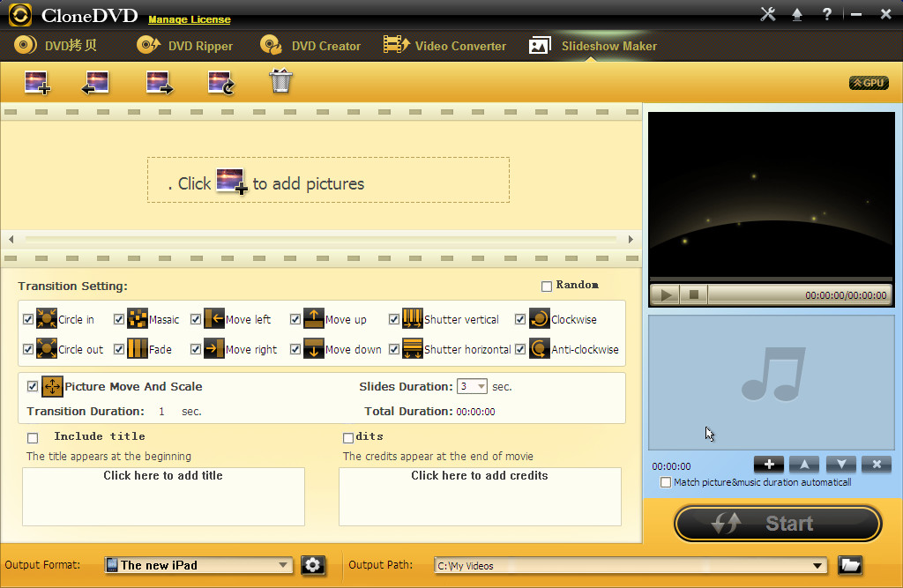Click the Shutter horizontal transition icon
903x588 pixels.
click(x=413, y=349)
